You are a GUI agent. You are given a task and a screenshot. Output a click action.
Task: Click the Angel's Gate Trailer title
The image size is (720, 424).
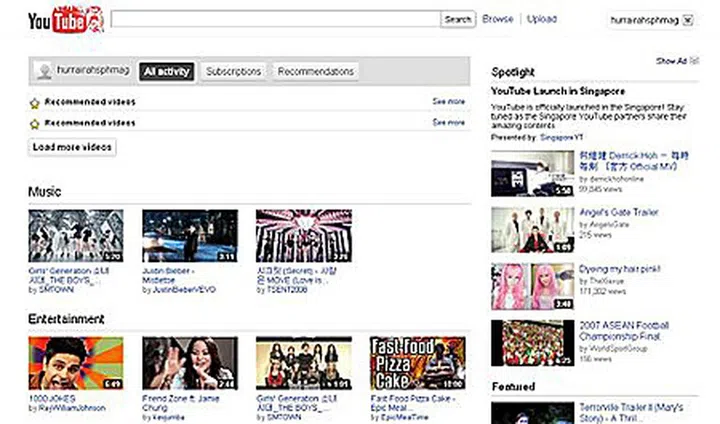[x=619, y=212]
